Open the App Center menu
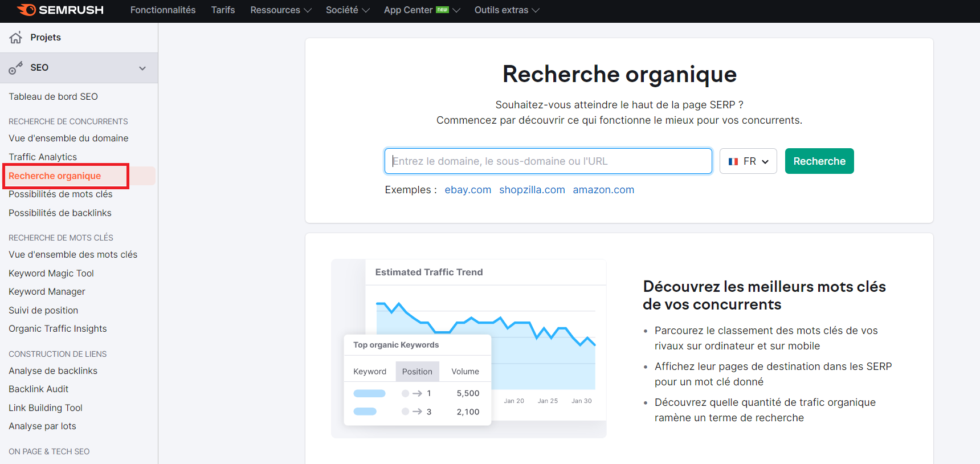Screen dimensions: 980x464 422,10
